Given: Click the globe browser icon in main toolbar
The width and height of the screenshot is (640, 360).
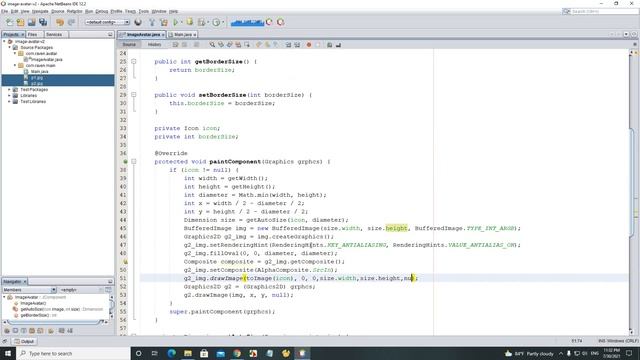Looking at the screenshot, I should (x=138, y=22).
